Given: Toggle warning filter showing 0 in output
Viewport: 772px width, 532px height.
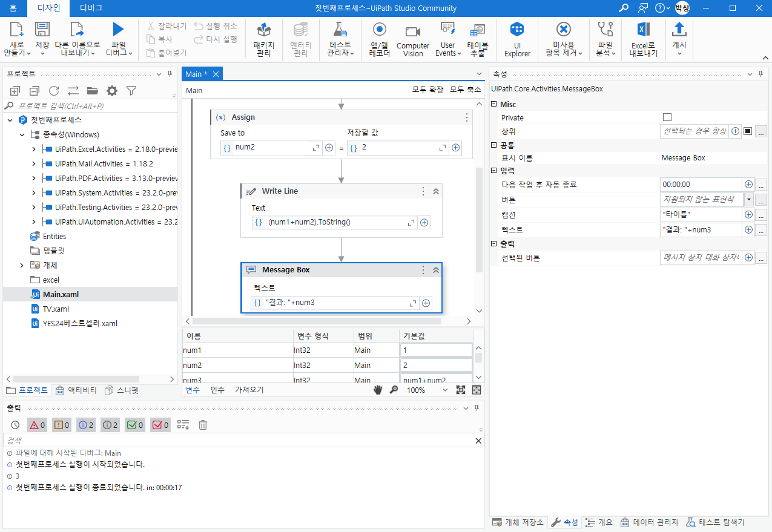Looking at the screenshot, I should [x=62, y=425].
